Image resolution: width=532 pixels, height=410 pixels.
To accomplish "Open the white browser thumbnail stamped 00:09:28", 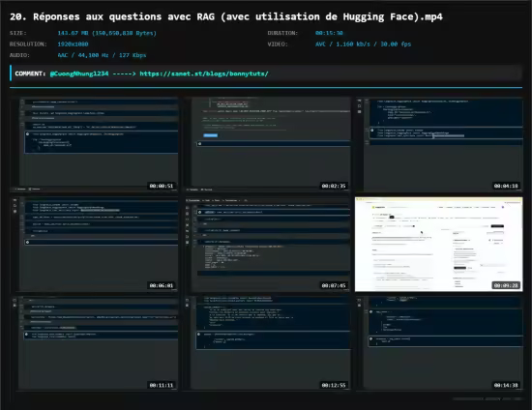I will [439, 245].
